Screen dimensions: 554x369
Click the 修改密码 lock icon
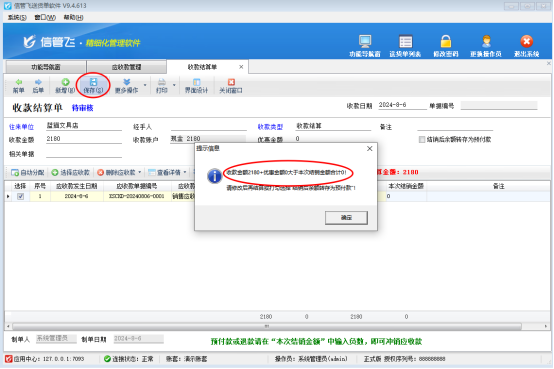tap(446, 41)
